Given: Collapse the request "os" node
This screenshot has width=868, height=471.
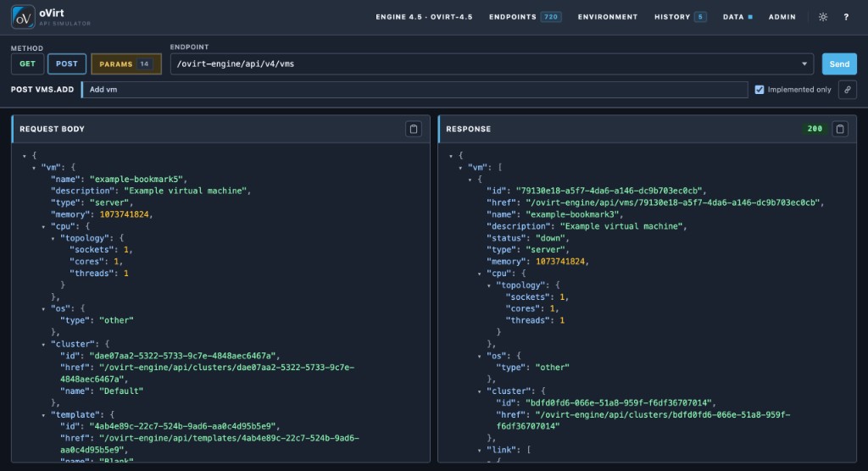Looking at the screenshot, I should click(43, 309).
